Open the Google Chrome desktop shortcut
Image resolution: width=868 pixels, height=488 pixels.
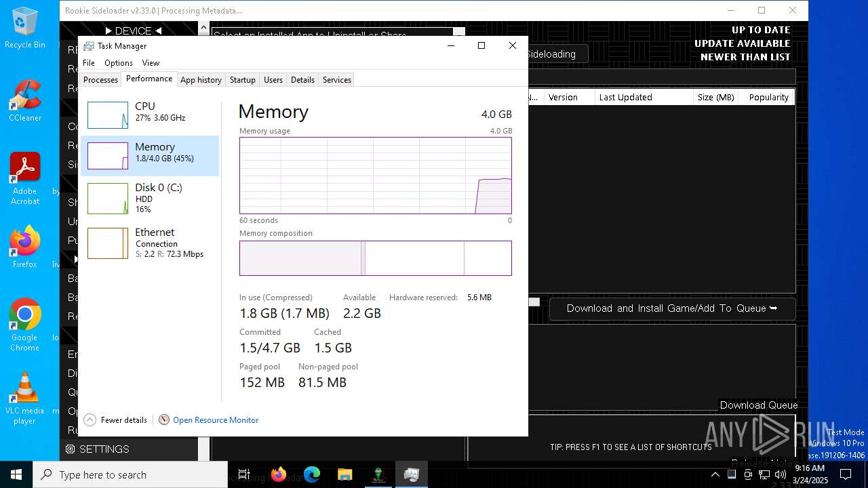[x=25, y=325]
